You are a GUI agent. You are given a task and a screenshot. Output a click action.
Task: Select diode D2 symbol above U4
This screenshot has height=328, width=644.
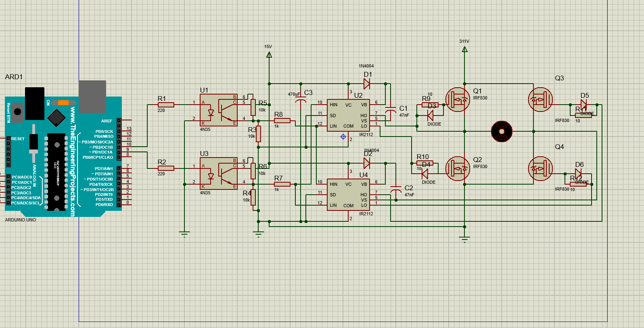(367, 163)
